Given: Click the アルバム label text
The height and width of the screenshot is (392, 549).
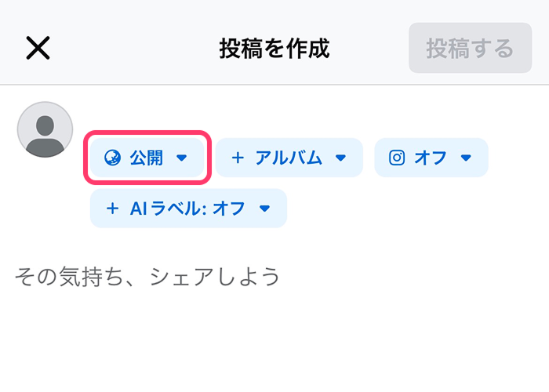Looking at the screenshot, I should [x=289, y=158].
